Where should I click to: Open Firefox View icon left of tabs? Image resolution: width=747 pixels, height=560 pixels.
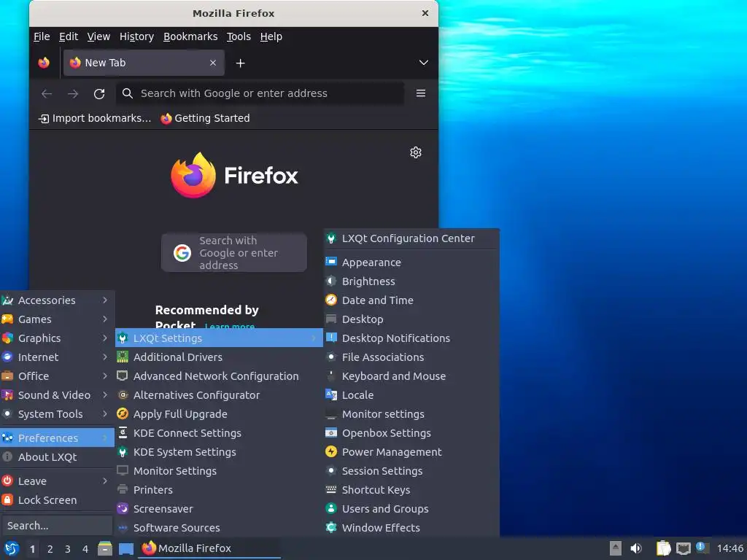tap(44, 63)
